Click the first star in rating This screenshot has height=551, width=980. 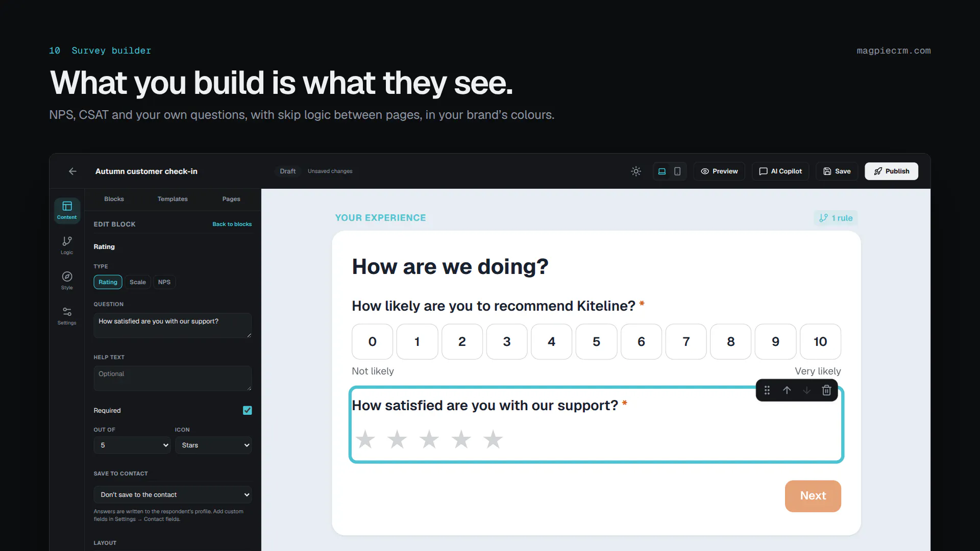click(365, 439)
